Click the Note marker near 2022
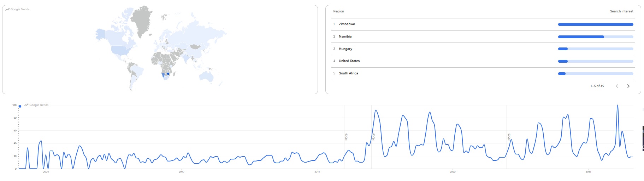 (509, 137)
